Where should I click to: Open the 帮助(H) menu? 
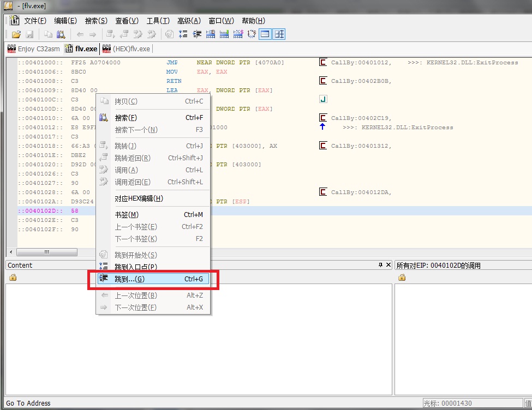(253, 21)
